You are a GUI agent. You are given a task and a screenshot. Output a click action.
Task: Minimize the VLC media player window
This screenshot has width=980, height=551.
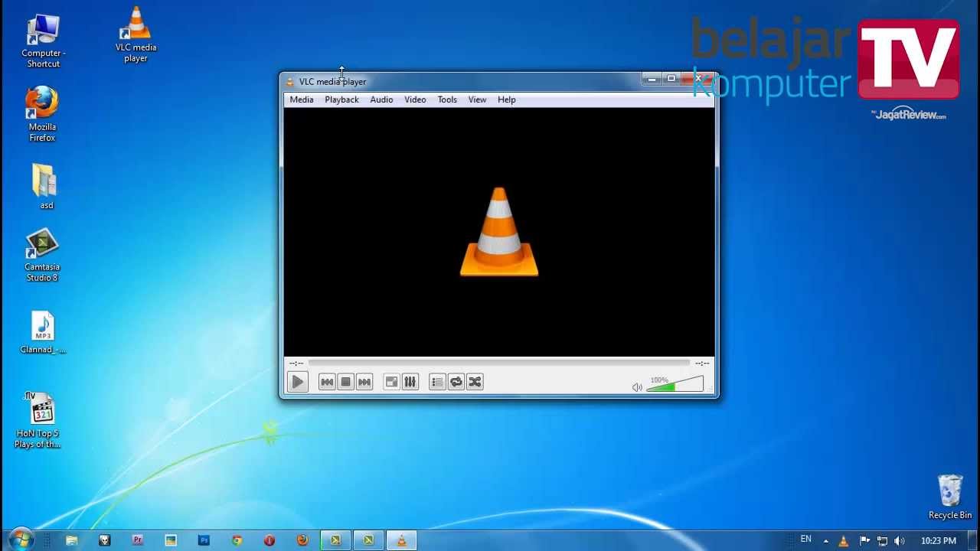pos(652,79)
